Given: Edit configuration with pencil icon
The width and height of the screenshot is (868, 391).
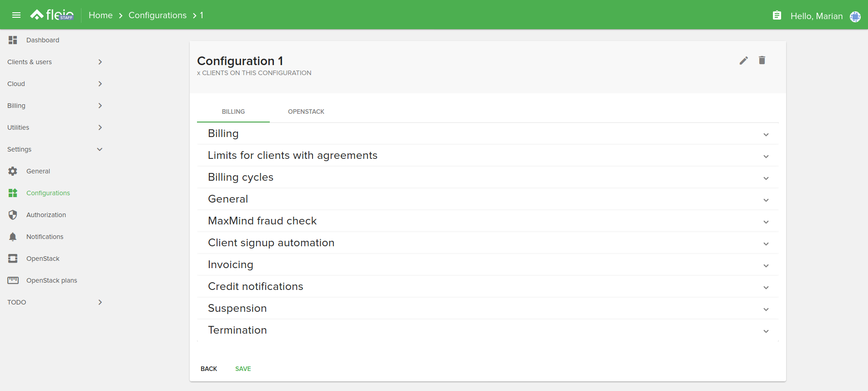Looking at the screenshot, I should (x=744, y=61).
